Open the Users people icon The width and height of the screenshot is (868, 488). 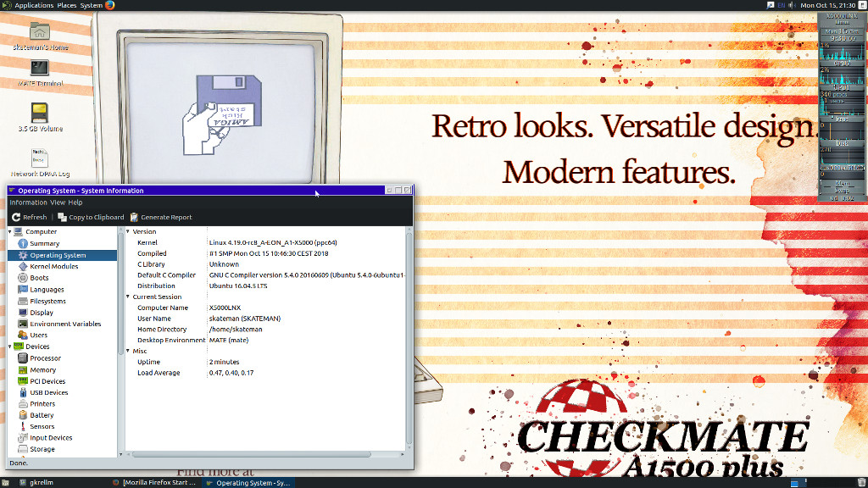tap(23, 335)
